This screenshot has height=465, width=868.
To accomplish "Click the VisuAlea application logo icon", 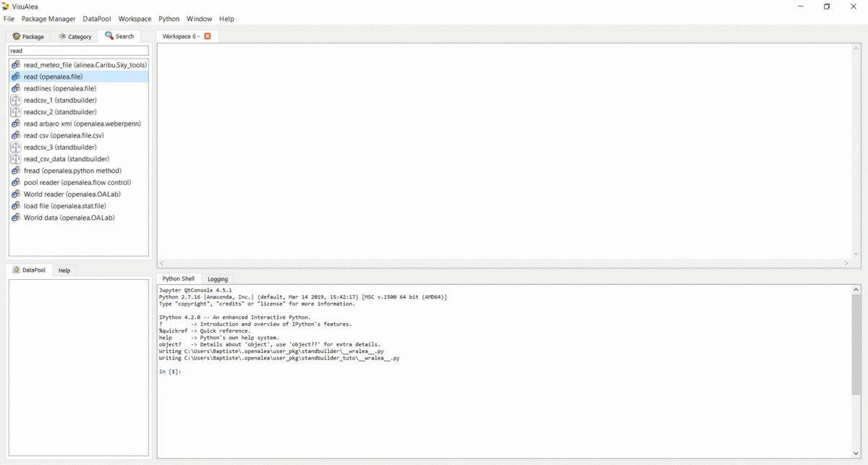I will [6, 6].
